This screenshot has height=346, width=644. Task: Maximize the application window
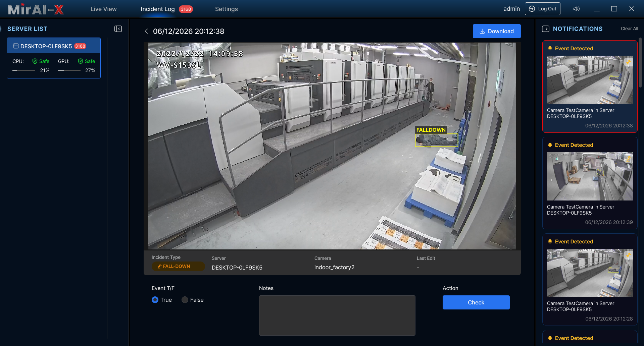(x=614, y=9)
